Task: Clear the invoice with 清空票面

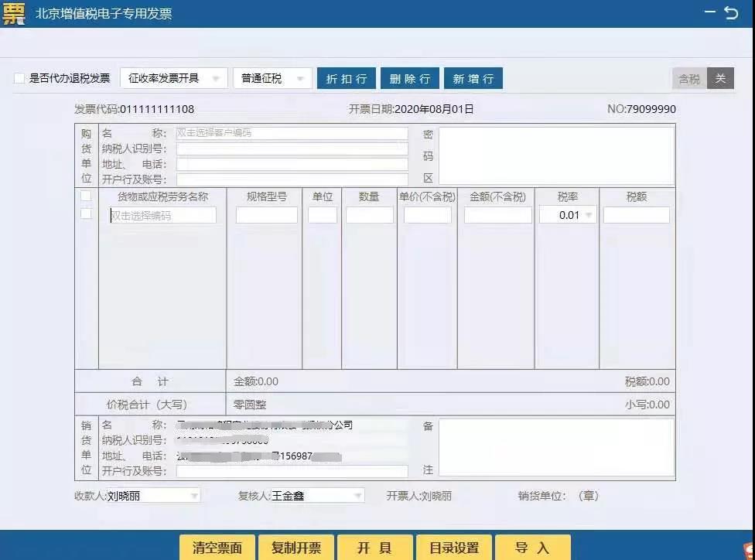Action: pyautogui.click(x=217, y=547)
